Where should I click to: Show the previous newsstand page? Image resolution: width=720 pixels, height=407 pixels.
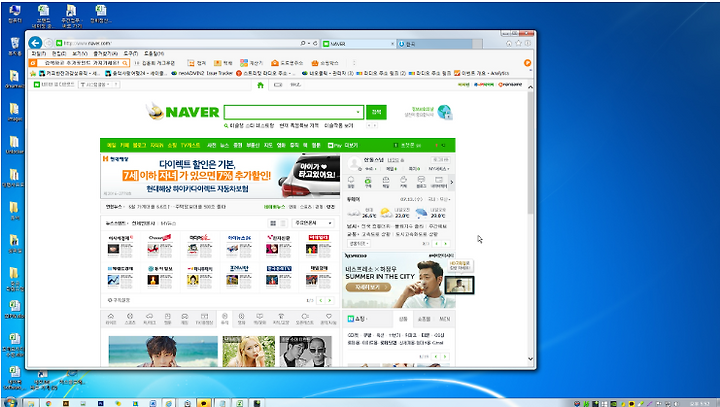coord(321,300)
